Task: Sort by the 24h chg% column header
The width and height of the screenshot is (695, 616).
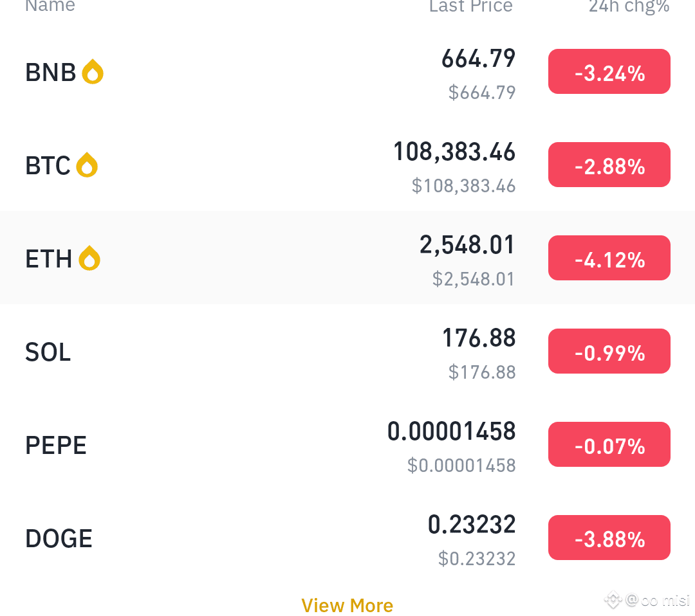Action: pyautogui.click(x=629, y=6)
